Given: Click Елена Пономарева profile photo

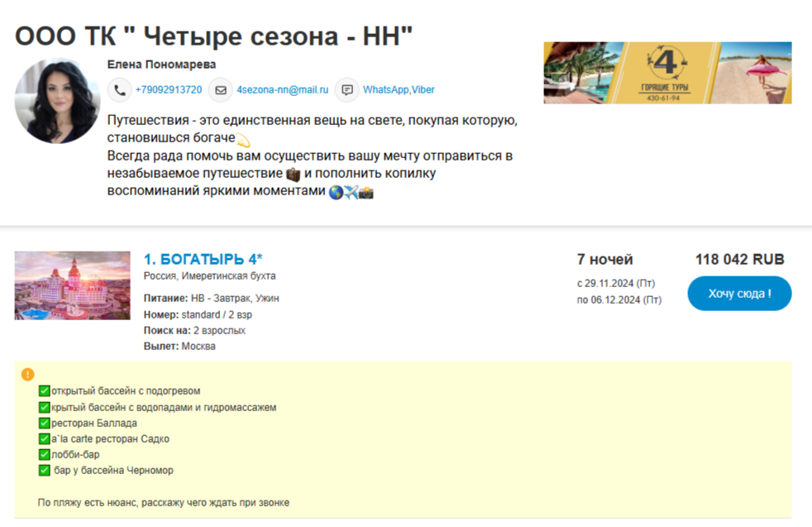Looking at the screenshot, I should coord(58,101).
